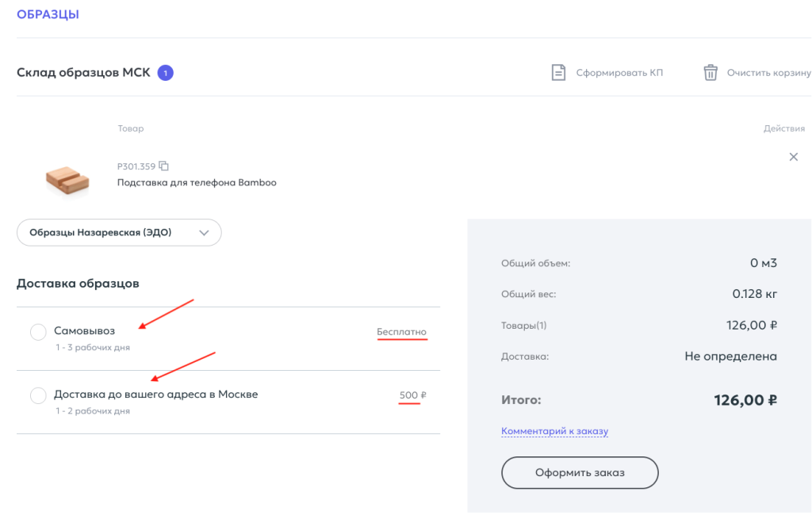
Task: Click the Бесплатно price for pickup
Action: pyautogui.click(x=401, y=332)
